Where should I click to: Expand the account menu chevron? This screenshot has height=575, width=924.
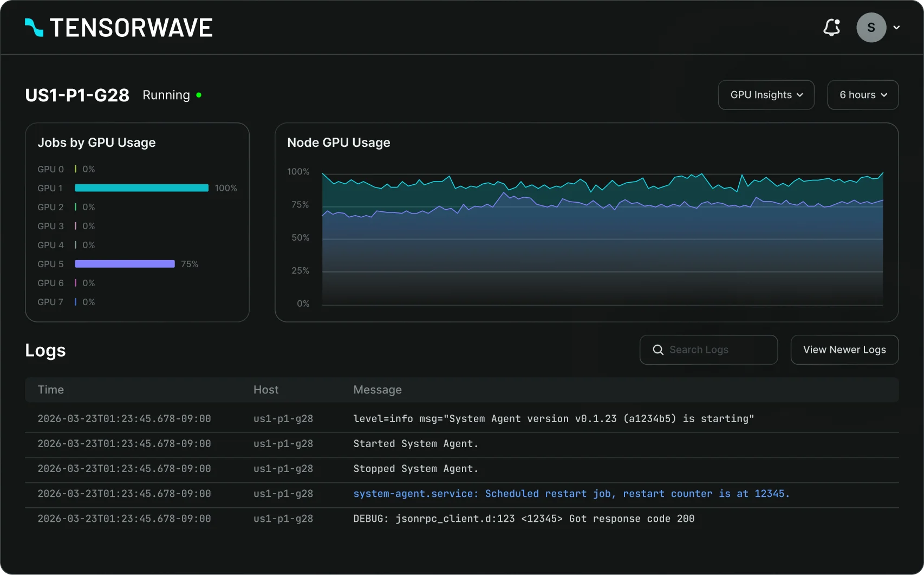(896, 28)
